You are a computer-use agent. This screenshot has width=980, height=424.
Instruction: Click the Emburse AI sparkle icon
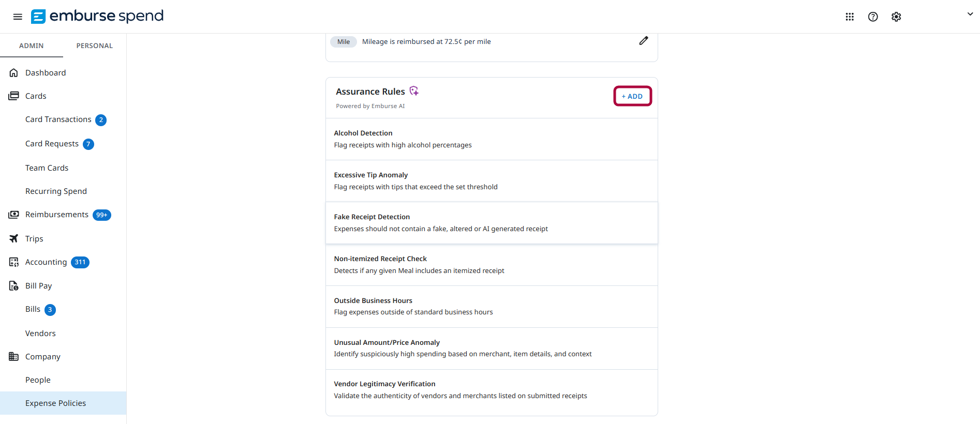414,91
